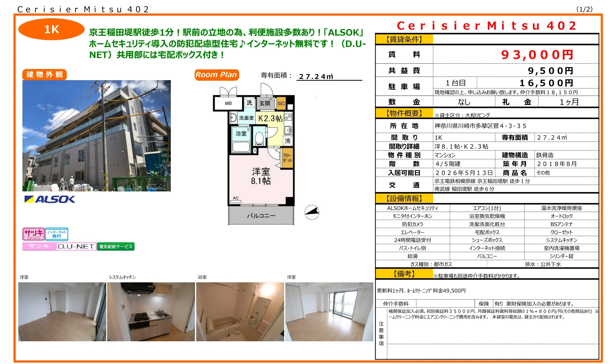
Task: Click the K2.3 kitchen area in floor plan
Action: point(270,118)
